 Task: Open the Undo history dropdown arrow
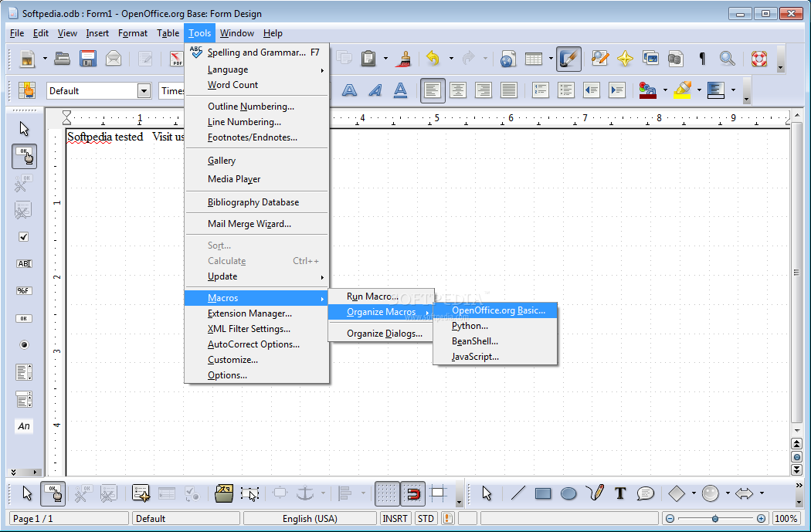pos(451,59)
